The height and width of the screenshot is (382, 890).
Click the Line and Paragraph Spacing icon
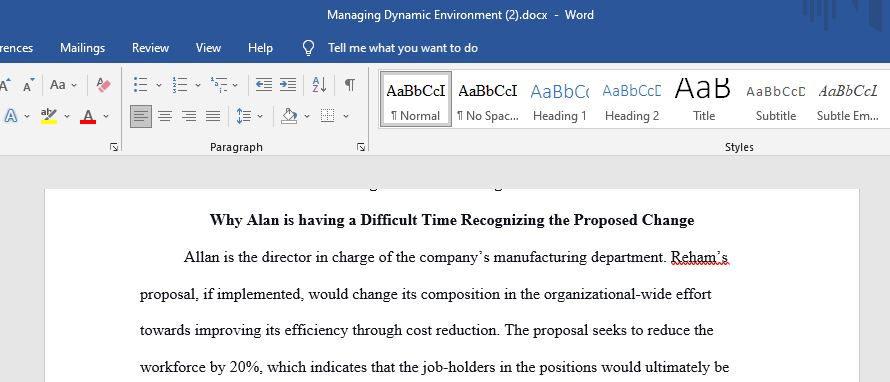tap(244, 116)
